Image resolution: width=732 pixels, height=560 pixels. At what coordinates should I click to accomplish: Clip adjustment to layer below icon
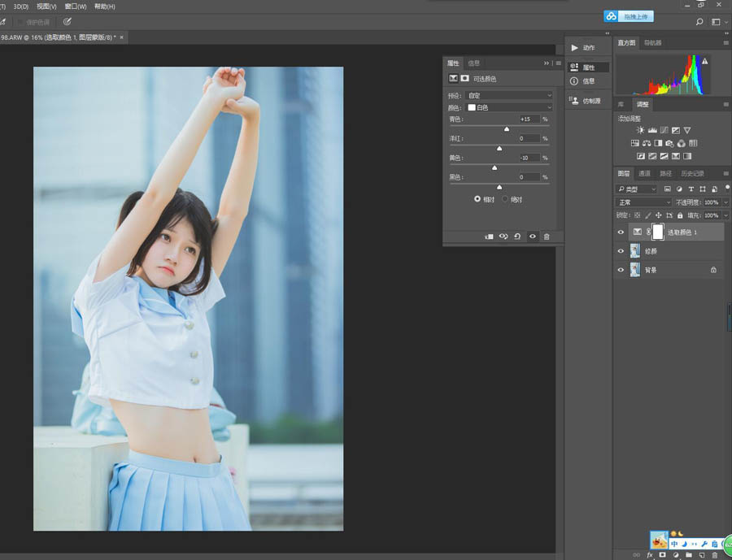489,237
